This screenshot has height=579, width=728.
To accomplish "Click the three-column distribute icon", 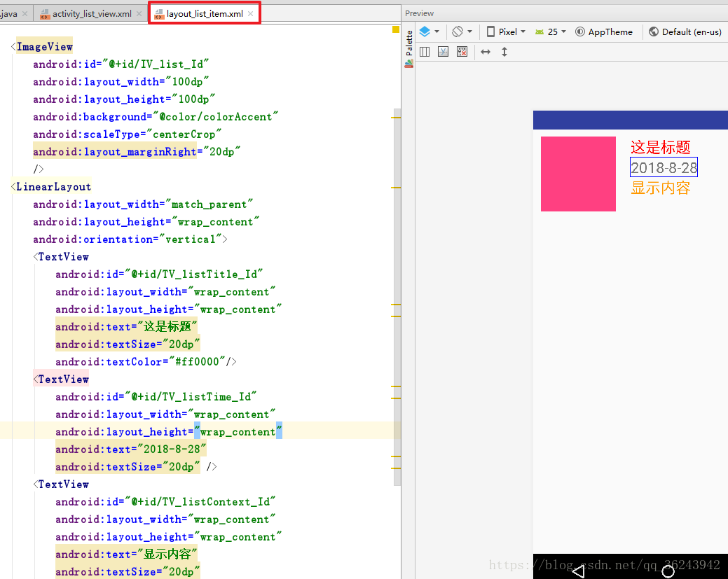I will click(425, 52).
